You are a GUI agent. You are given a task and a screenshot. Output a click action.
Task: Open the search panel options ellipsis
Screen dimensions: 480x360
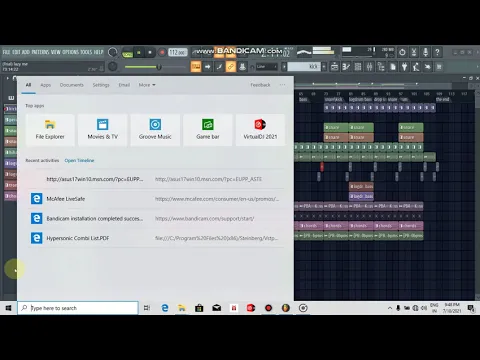[x=282, y=85]
